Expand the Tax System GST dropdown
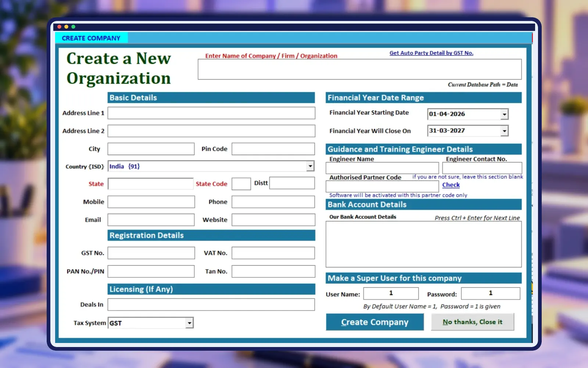 [x=189, y=323]
